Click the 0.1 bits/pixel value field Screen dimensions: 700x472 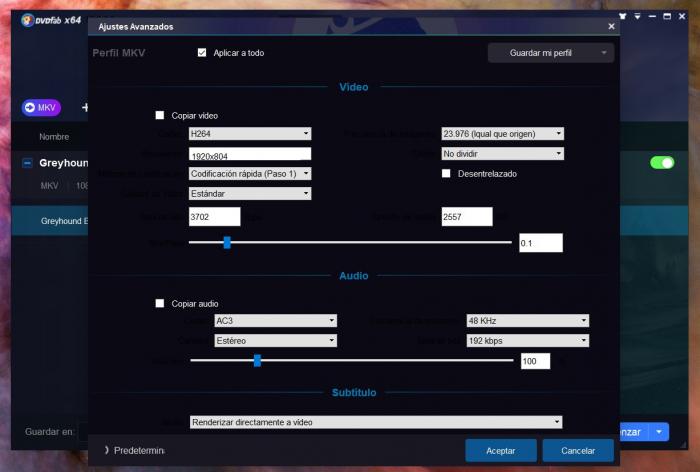point(541,243)
